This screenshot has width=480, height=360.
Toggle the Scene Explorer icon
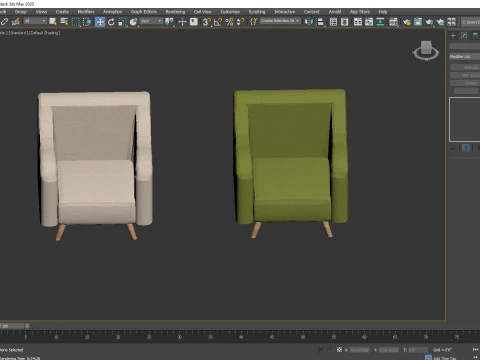tap(333, 22)
